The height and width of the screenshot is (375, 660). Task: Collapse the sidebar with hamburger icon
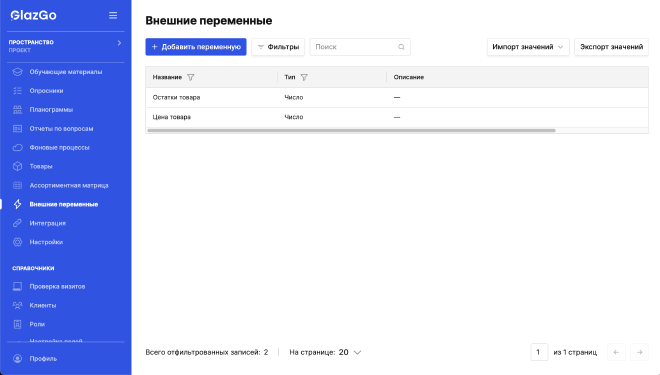click(x=113, y=15)
